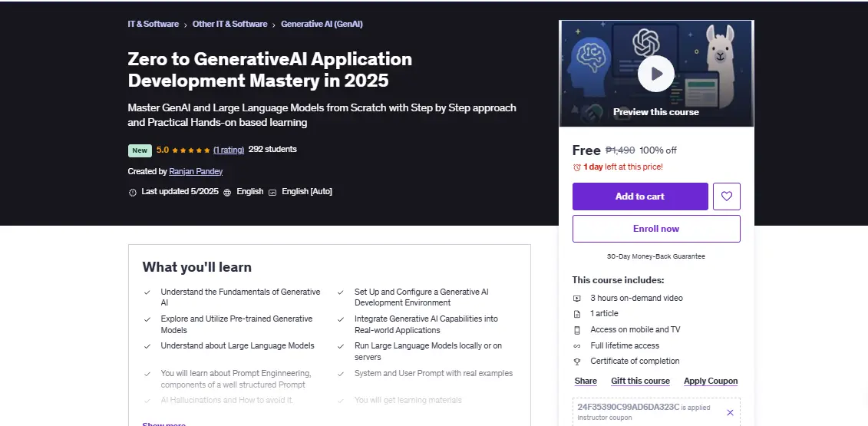Click checkmark beside Understand about Large Language Models
The image size is (868, 426).
tap(147, 346)
